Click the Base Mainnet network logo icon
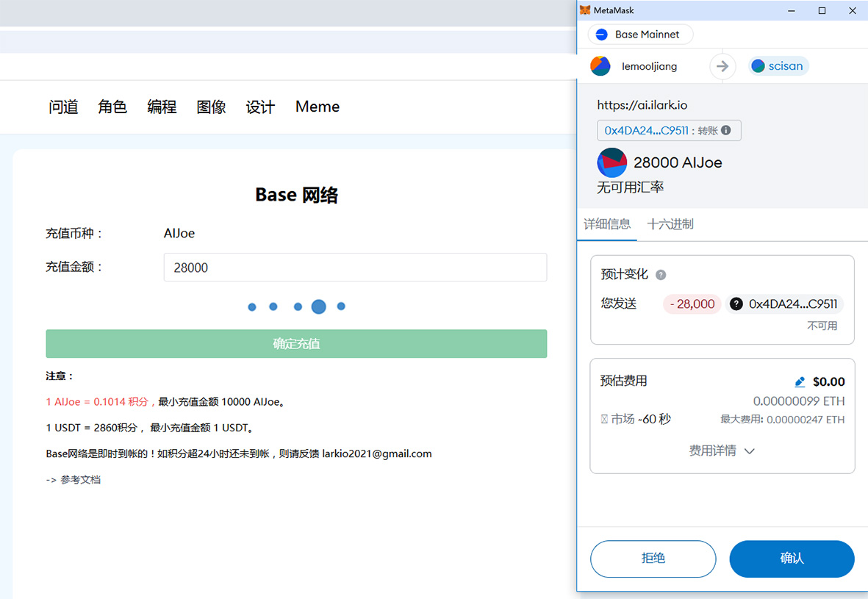868x599 pixels. [x=602, y=35]
